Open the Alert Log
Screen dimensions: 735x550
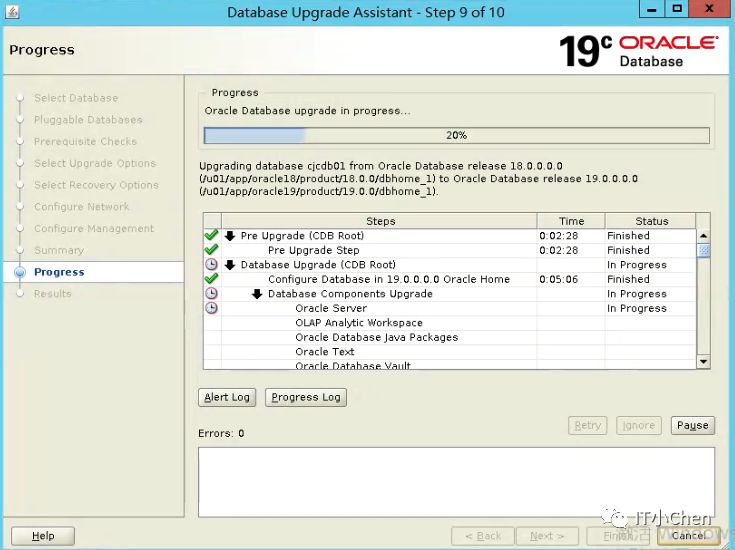tap(227, 397)
